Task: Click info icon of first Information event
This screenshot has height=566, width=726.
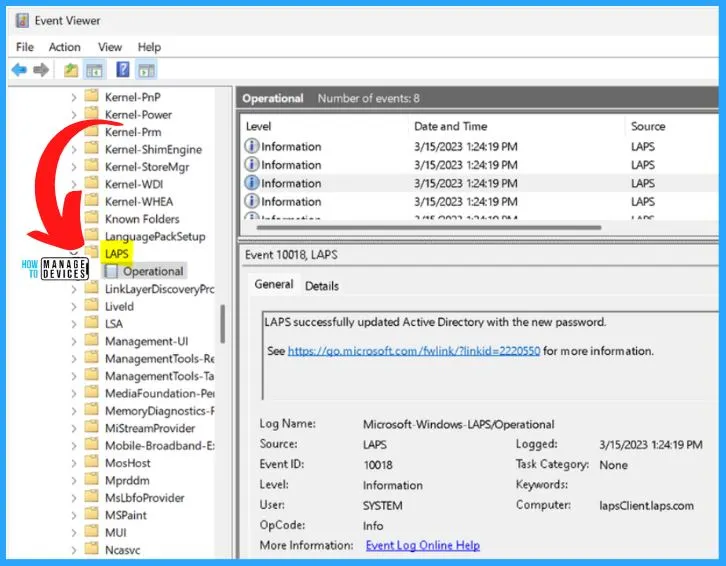Action: click(251, 146)
